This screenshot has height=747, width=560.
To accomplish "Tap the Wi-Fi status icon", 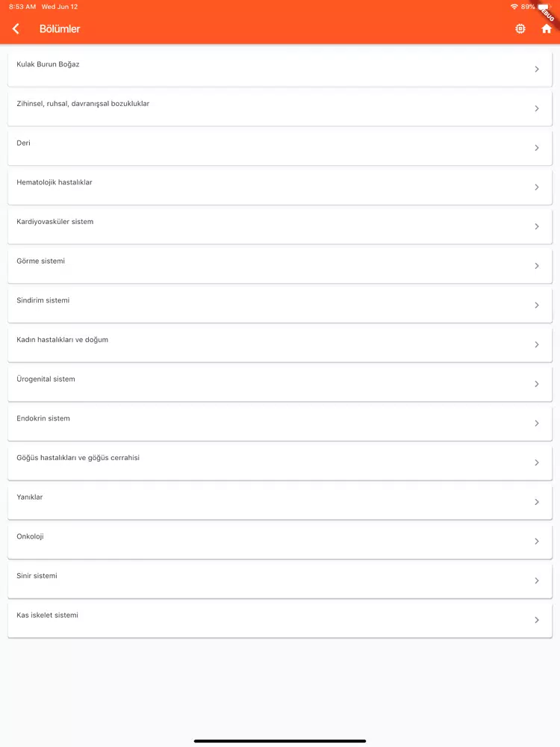I will [514, 7].
